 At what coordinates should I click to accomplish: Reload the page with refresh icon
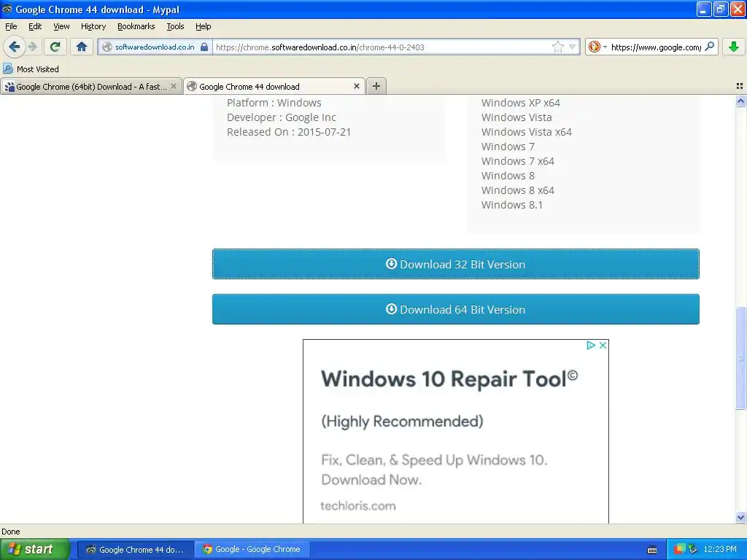click(55, 47)
